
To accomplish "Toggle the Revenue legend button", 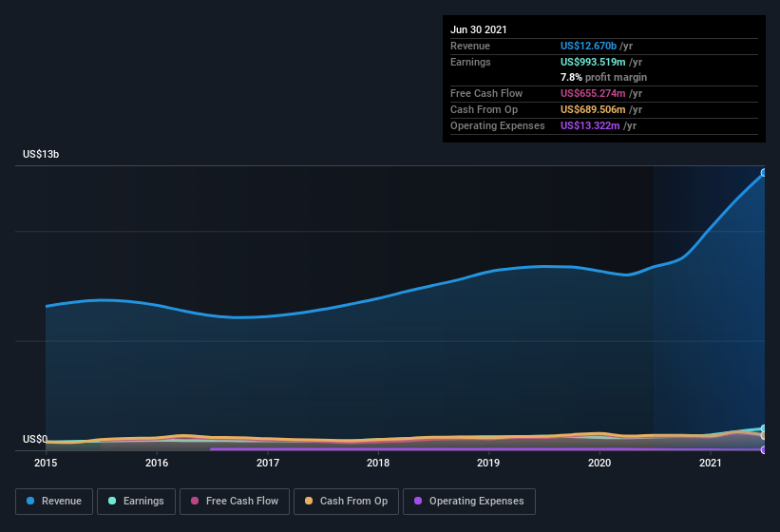I will pos(54,502).
